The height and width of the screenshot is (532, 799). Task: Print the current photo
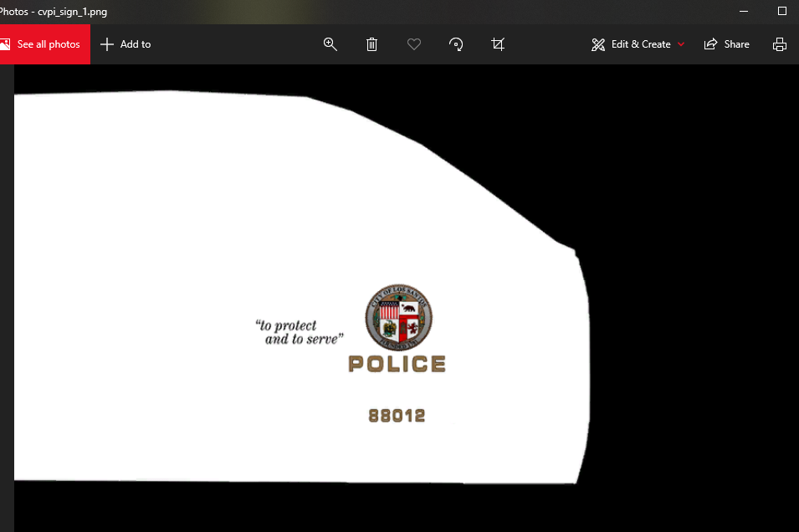coord(779,43)
